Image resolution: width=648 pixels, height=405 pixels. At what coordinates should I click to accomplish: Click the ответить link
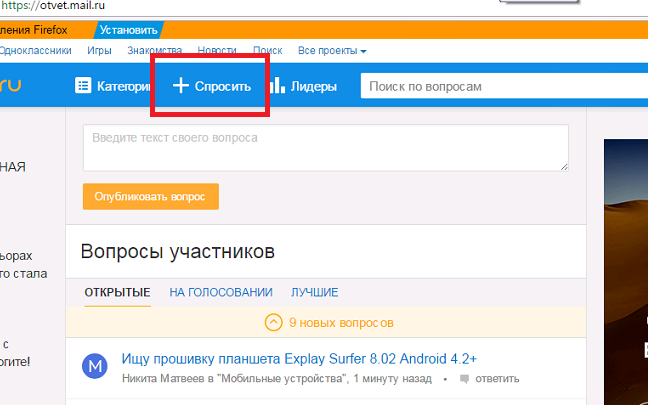(x=497, y=379)
